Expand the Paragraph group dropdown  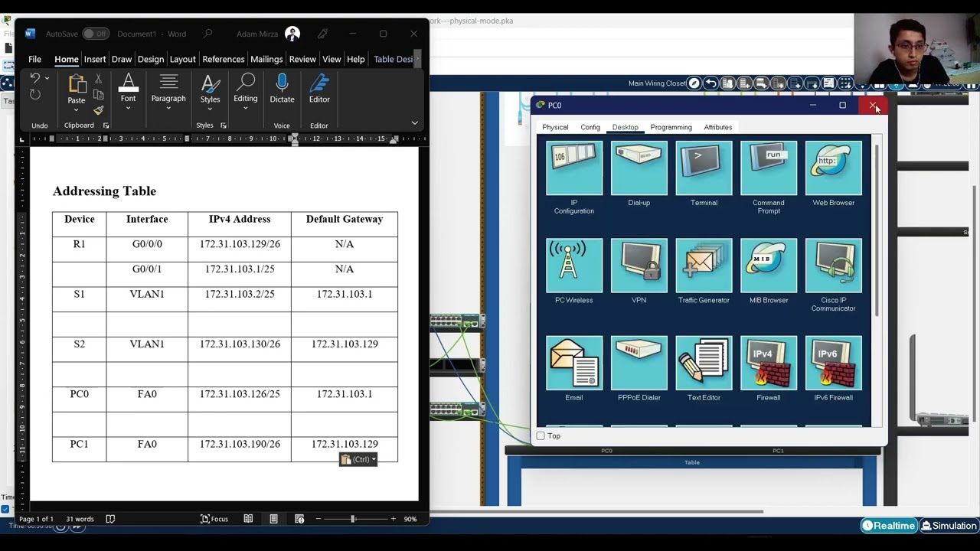(x=168, y=109)
